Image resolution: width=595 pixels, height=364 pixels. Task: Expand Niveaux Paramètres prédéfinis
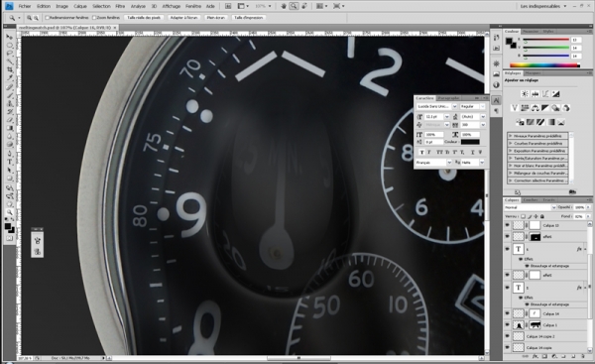point(511,136)
